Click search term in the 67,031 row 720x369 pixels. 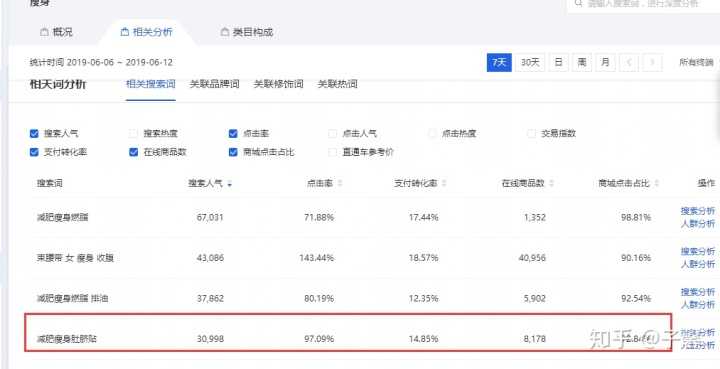coord(63,218)
